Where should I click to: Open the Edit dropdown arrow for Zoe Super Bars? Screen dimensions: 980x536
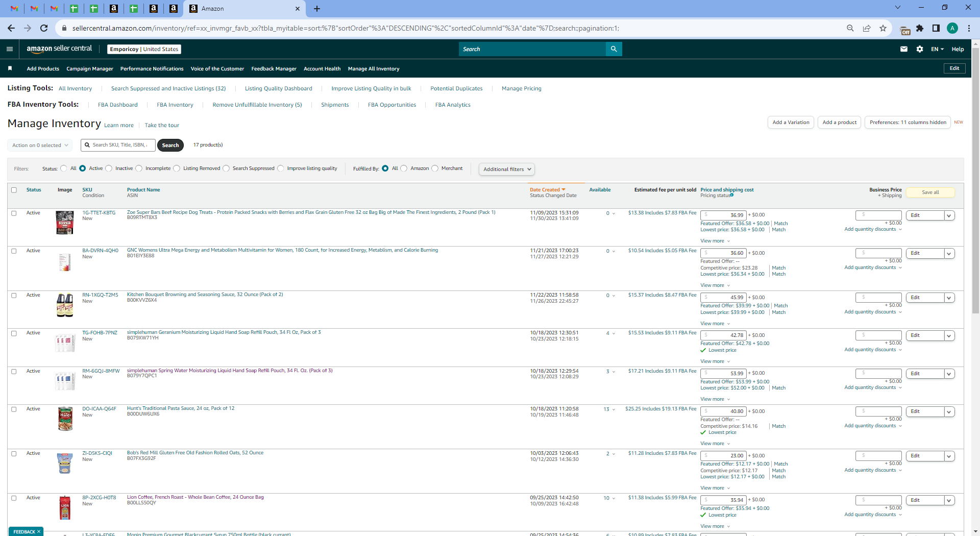(949, 215)
